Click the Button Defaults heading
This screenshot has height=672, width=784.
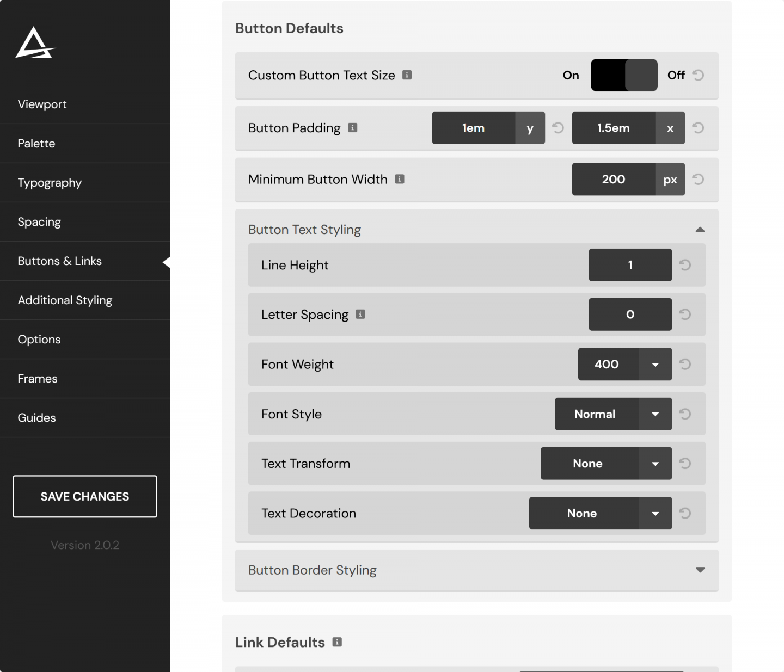[289, 28]
